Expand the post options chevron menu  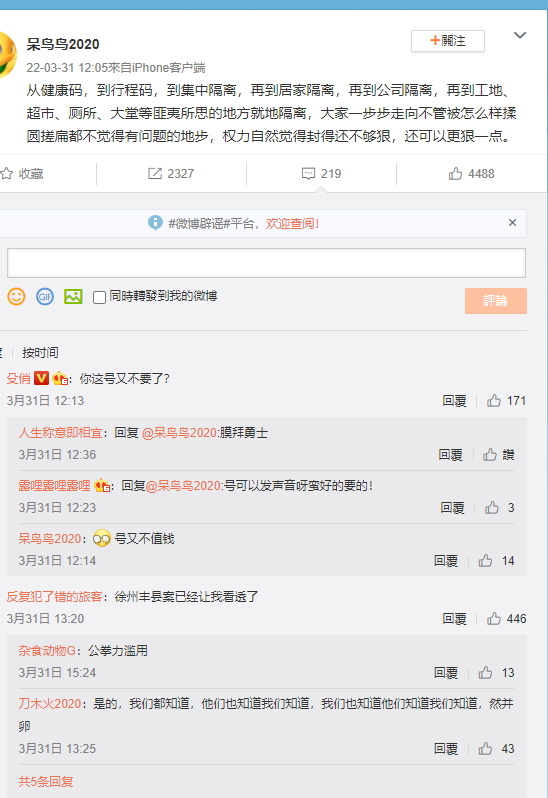(x=520, y=35)
